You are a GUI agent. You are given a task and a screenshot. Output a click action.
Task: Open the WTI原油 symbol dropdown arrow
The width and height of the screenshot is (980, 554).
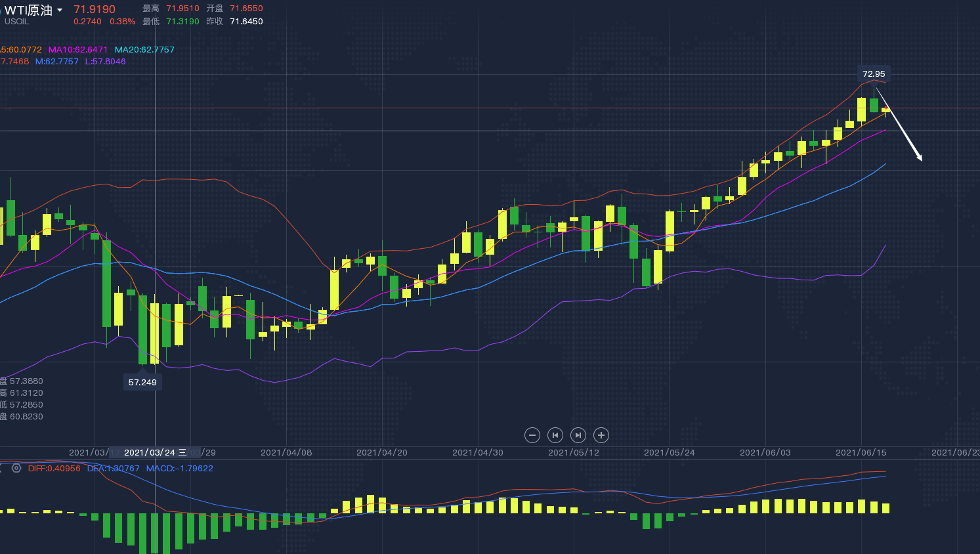(60, 11)
